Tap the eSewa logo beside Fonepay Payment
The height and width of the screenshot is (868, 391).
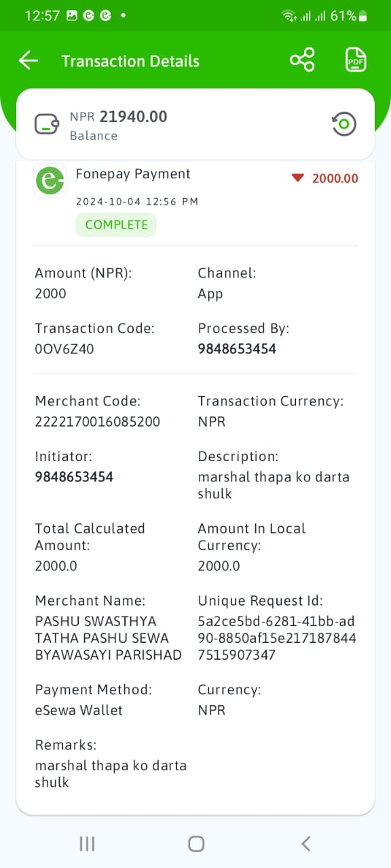(x=50, y=180)
